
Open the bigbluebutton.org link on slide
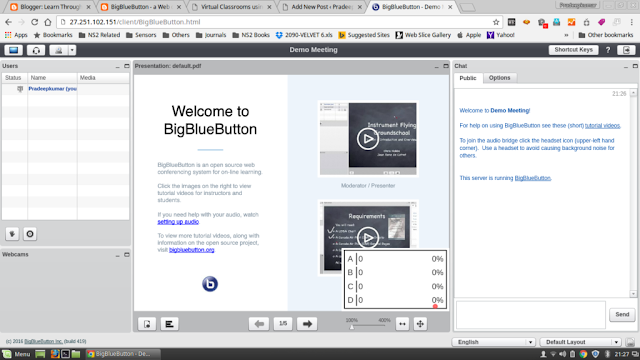(191, 250)
